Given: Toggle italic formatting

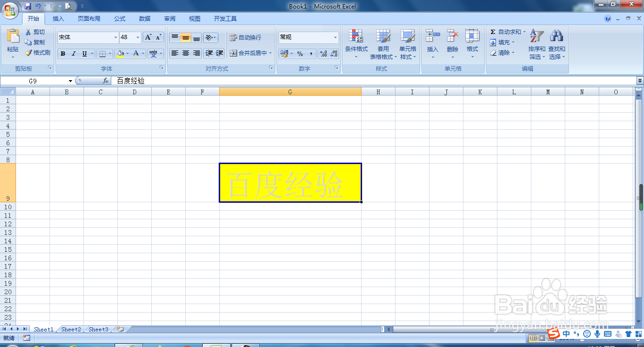Looking at the screenshot, I should pyautogui.click(x=74, y=54).
